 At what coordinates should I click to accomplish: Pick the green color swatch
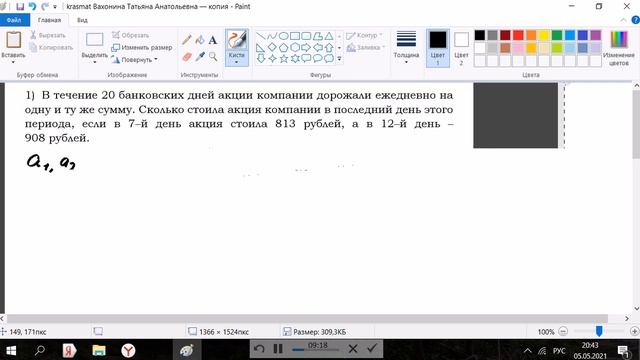[x=557, y=35]
